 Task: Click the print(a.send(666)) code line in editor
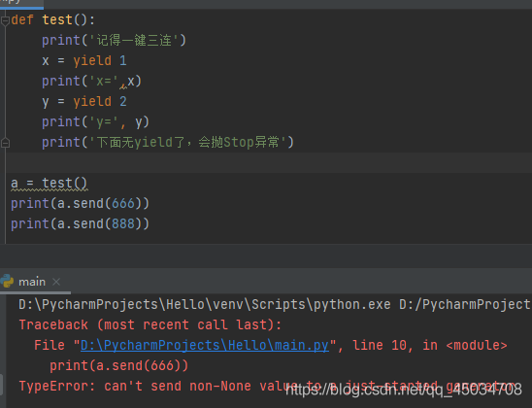pos(80,203)
